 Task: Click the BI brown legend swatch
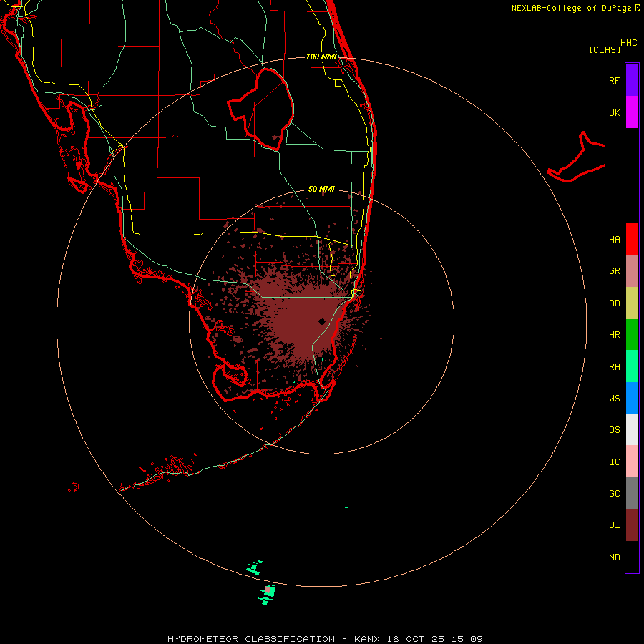(x=632, y=525)
